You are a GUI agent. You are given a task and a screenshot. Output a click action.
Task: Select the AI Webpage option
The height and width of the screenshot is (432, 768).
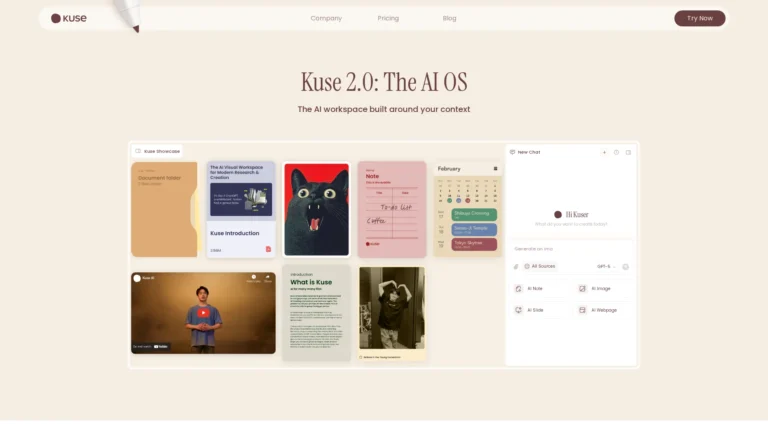click(x=598, y=310)
